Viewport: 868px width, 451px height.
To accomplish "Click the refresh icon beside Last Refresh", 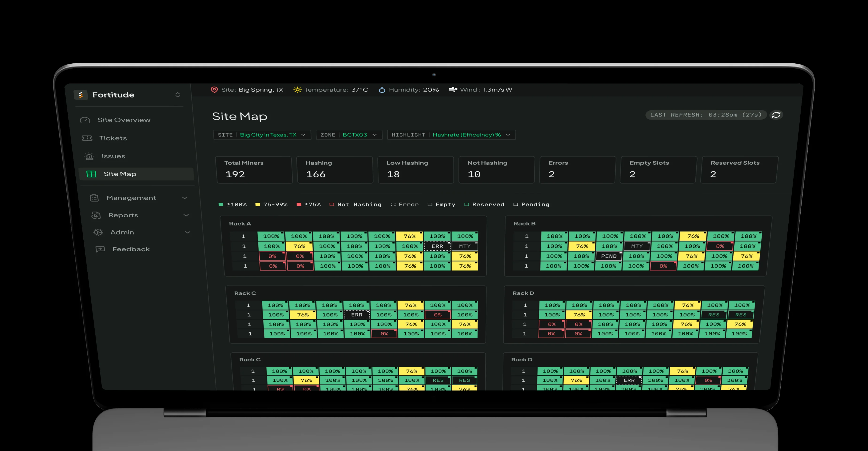I will click(776, 115).
